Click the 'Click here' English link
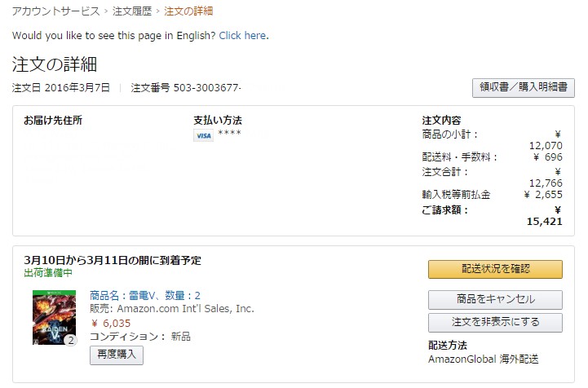Screen dimensions: 588x388 [x=242, y=36]
